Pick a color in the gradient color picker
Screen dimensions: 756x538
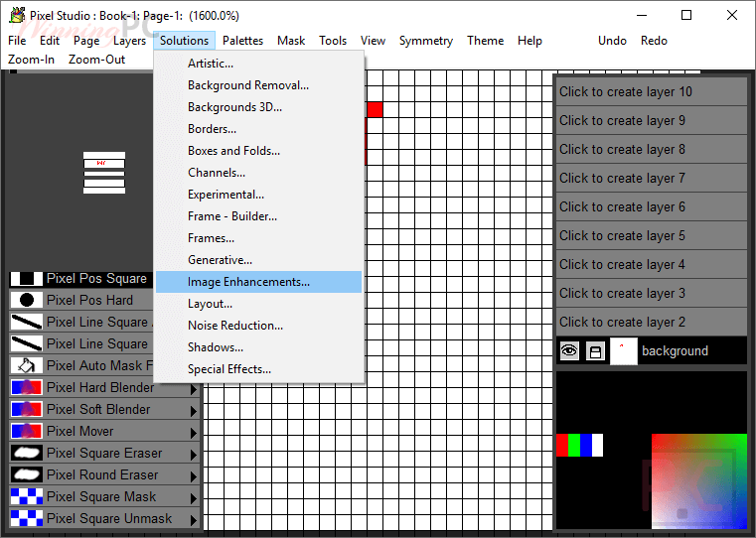tap(699, 481)
